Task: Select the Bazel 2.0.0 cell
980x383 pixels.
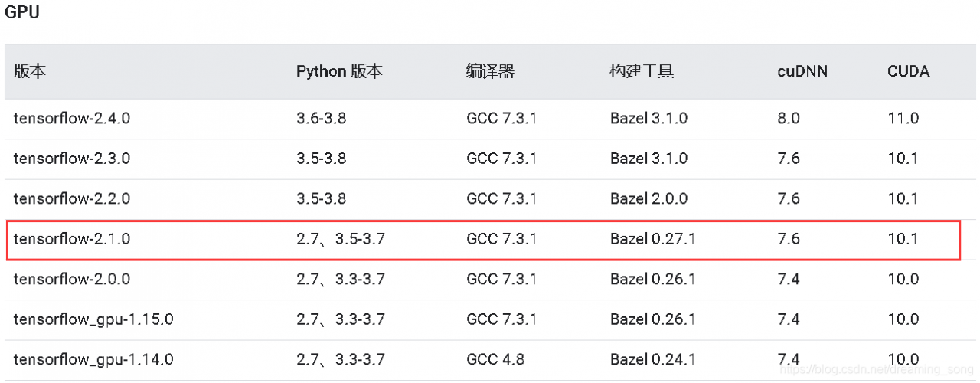Action: click(x=648, y=198)
